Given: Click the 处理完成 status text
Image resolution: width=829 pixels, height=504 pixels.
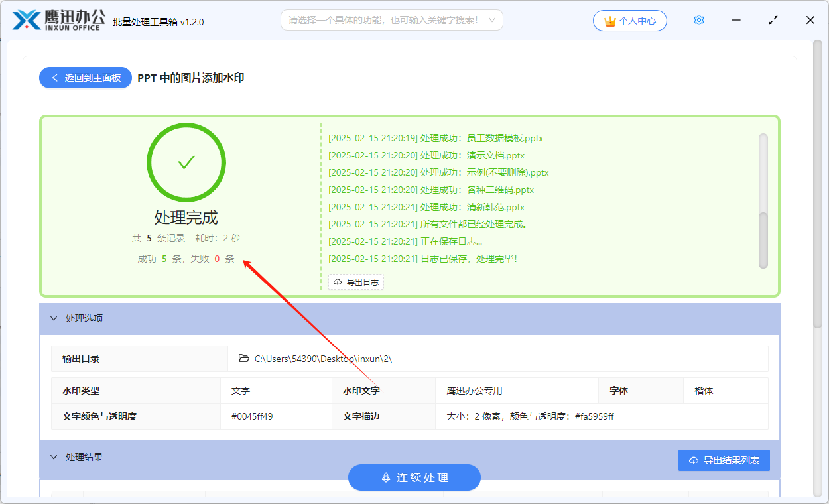Looking at the screenshot, I should pos(186,218).
